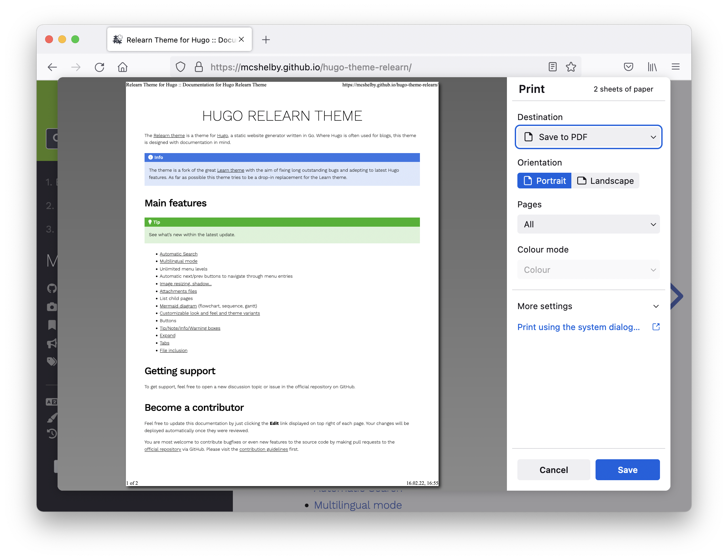Open the Firefox hamburger menu
The height and width of the screenshot is (560, 728).
[x=675, y=67]
